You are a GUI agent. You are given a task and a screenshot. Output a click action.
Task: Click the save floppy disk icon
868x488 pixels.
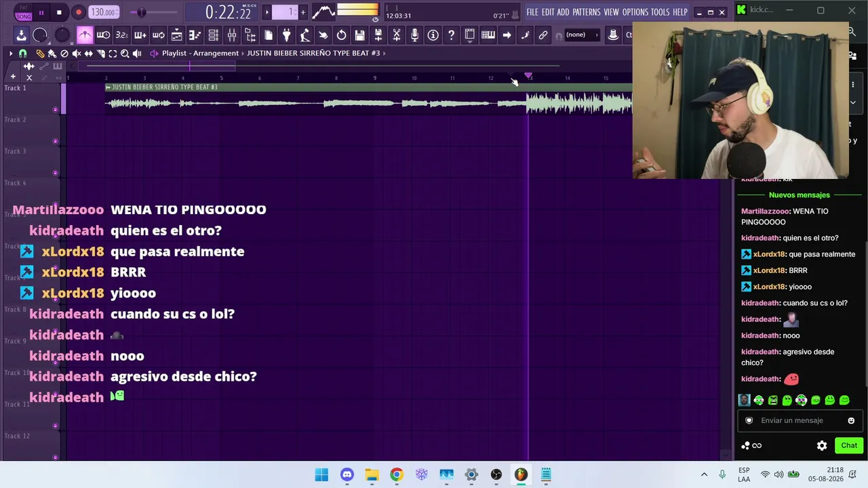[359, 35]
